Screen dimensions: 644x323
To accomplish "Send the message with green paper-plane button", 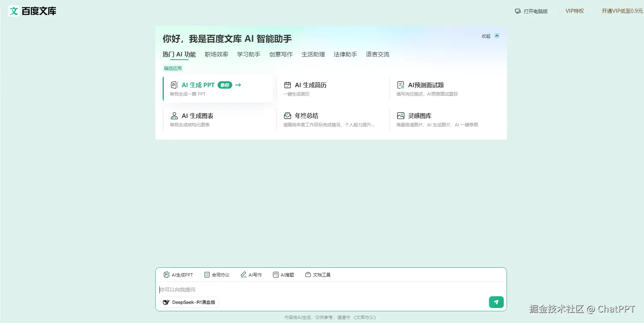I will pos(496,302).
